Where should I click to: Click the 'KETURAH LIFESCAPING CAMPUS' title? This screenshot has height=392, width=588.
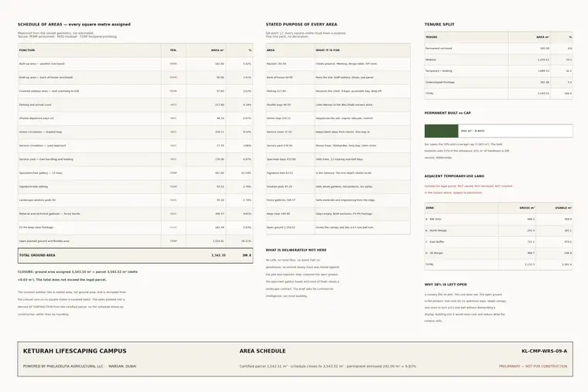[x=74, y=351]
